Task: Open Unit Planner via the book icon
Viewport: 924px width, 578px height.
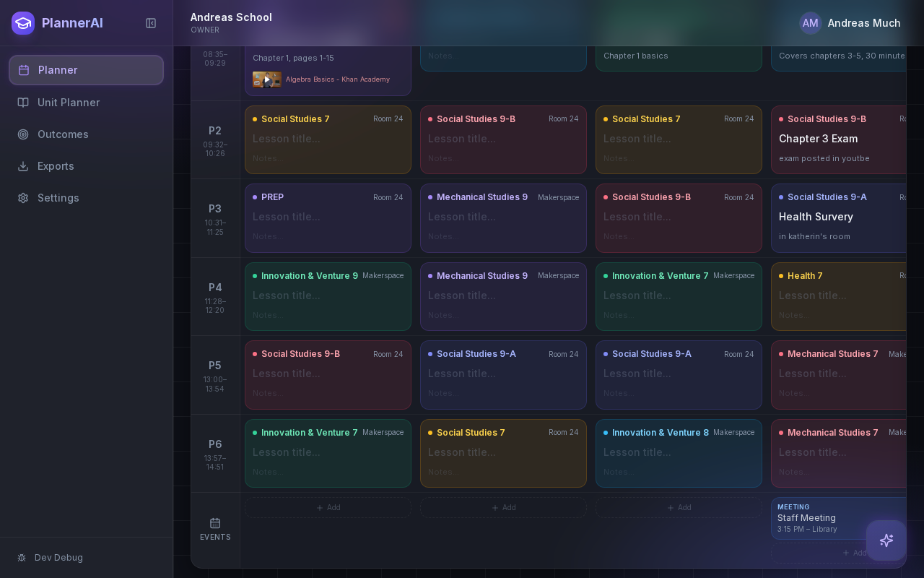Action: (24, 103)
